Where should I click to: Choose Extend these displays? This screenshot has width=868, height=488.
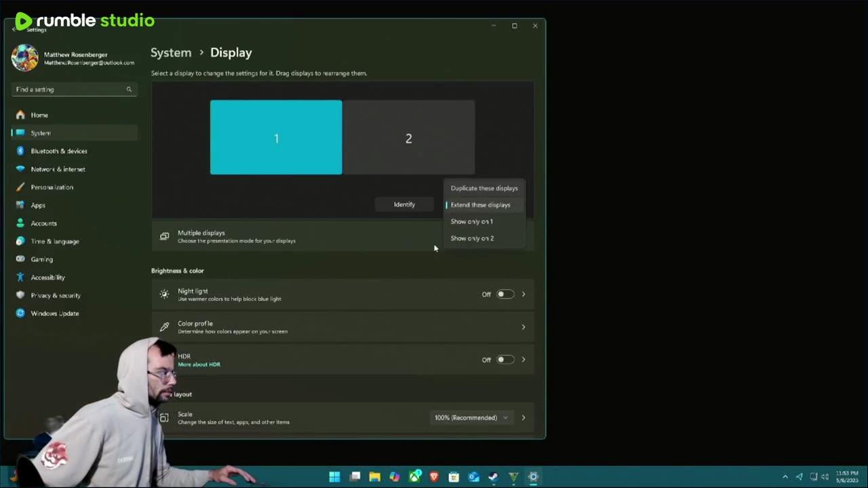tap(484, 205)
